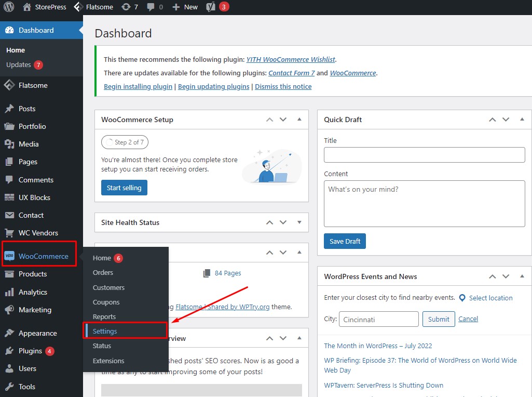532x397 pixels.
Task: Open the StorePress site home icon
Action: [27, 7]
